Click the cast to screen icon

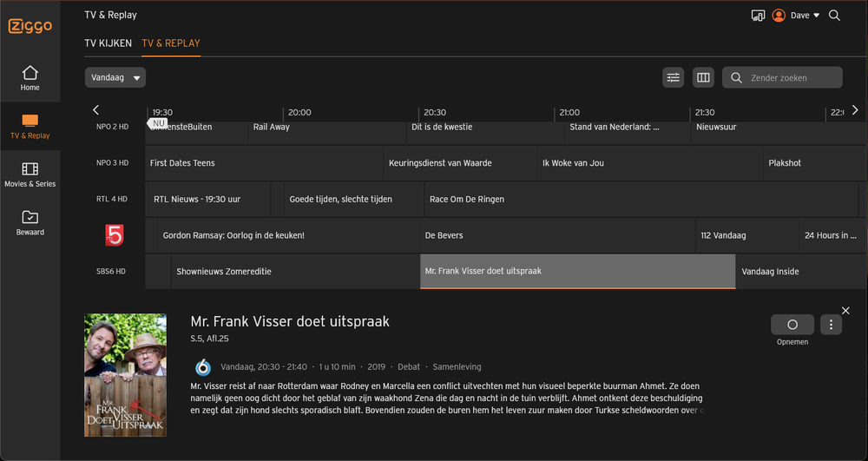758,16
